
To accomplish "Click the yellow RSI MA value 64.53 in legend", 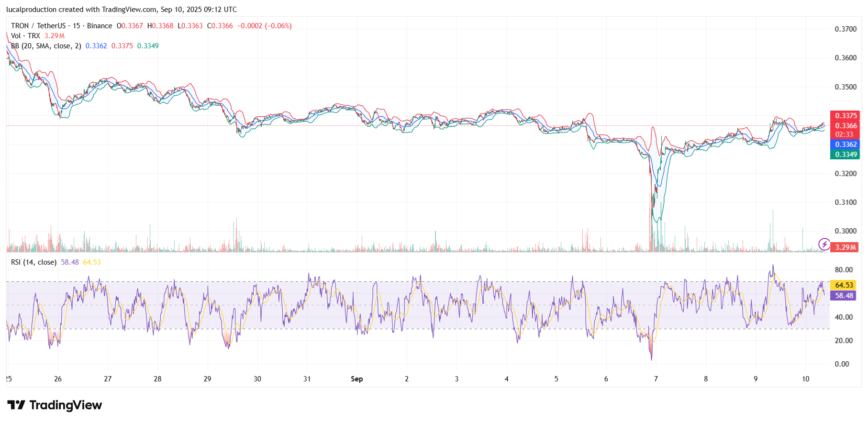I will 92,262.
